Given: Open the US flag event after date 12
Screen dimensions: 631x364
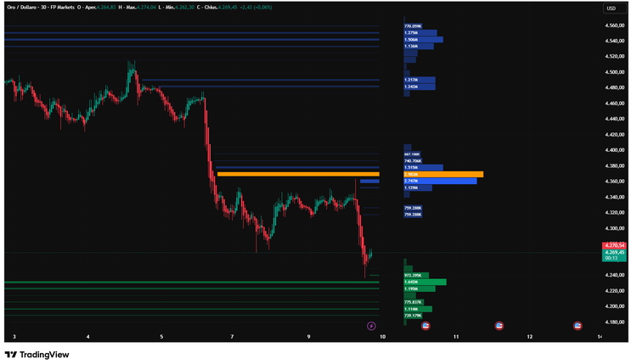Looking at the screenshot, I should (x=577, y=326).
